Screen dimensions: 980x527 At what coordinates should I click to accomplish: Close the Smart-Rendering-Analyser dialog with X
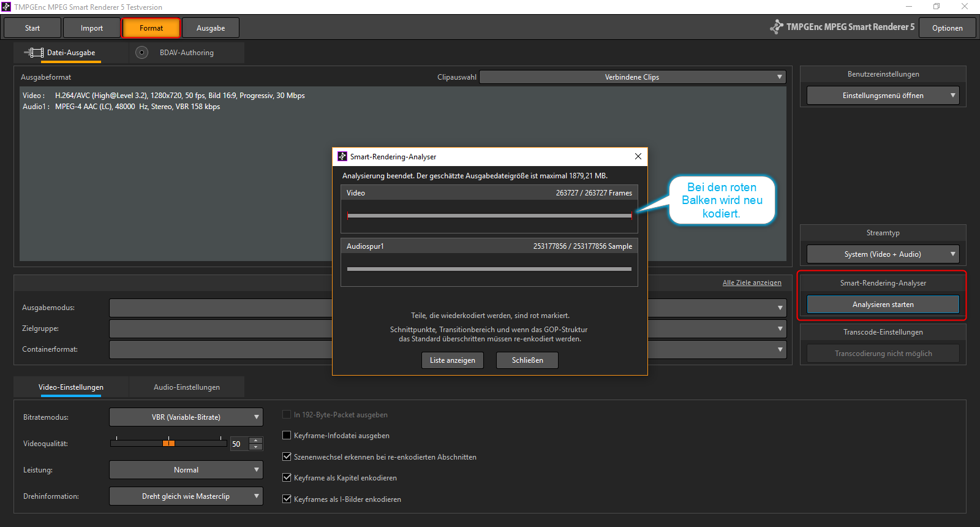pos(638,156)
